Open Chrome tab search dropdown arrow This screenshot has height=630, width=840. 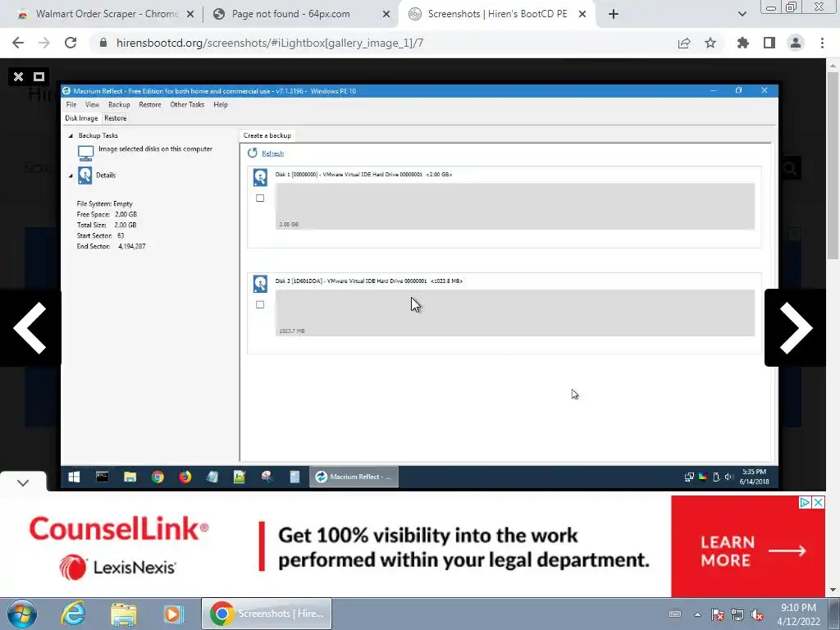tap(742, 14)
